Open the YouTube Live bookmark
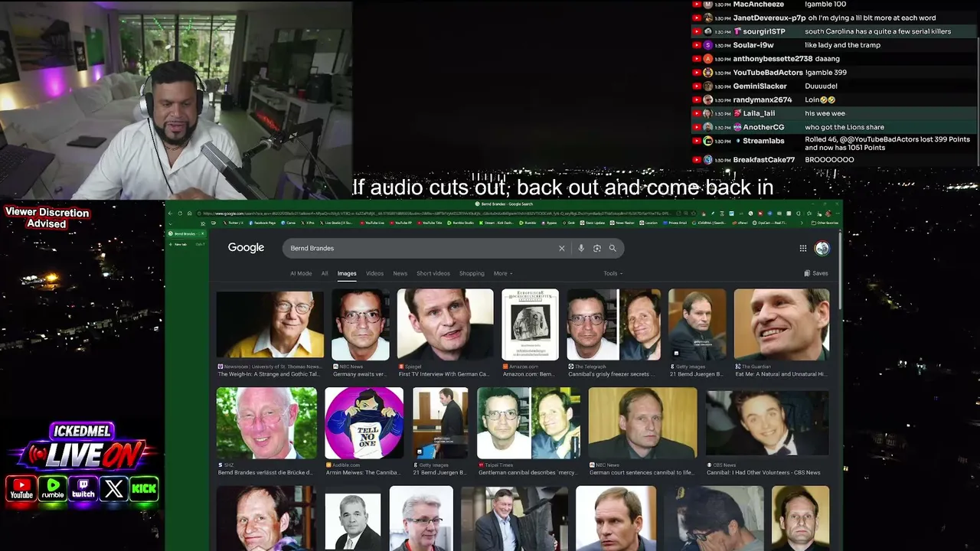980x551 pixels. click(x=373, y=223)
